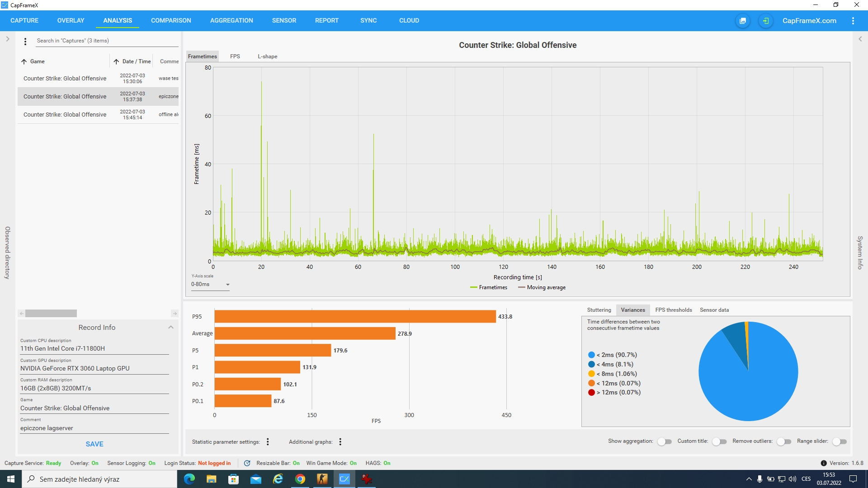This screenshot has width=868, height=488.
Task: Select capture recorded at 15:30:06
Action: [x=98, y=79]
